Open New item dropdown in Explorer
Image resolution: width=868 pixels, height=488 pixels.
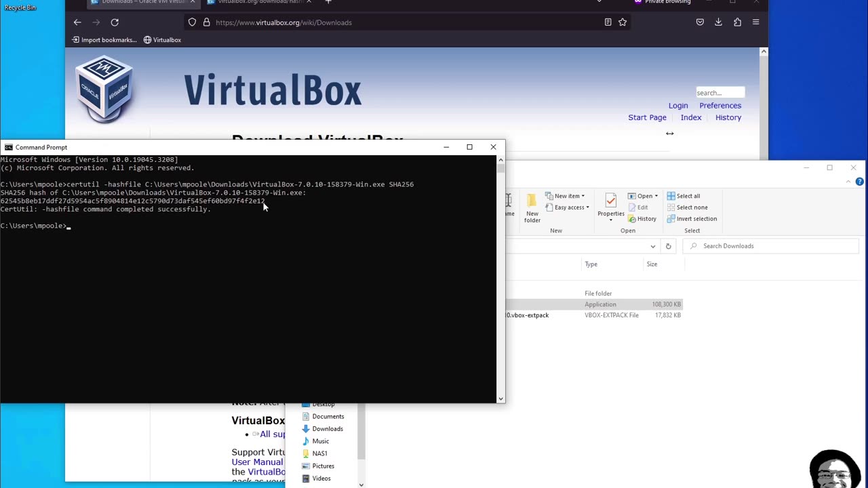point(565,196)
